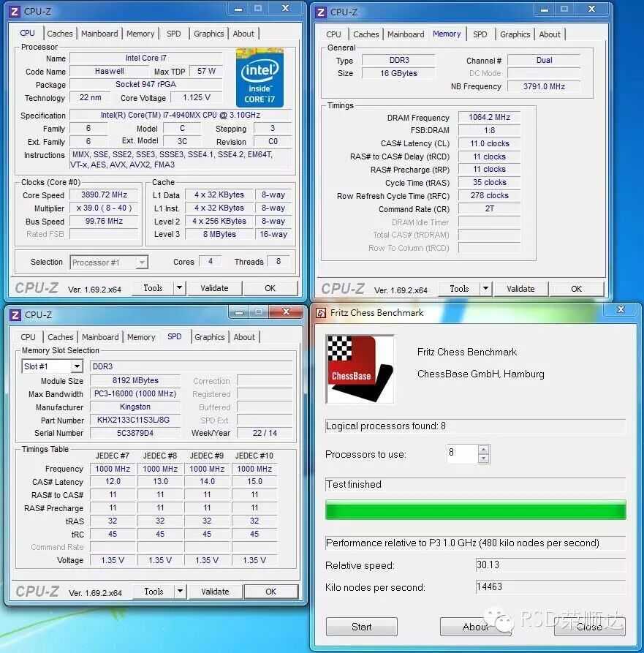644x653 pixels.
Task: Click the ChessBase logo in Fritz Chess Benchmark
Action: 360,369
